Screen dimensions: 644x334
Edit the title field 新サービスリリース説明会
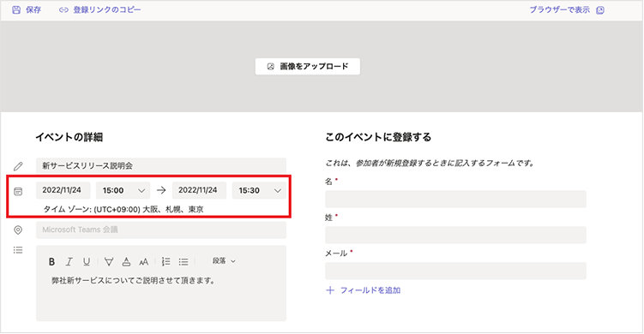click(161, 166)
